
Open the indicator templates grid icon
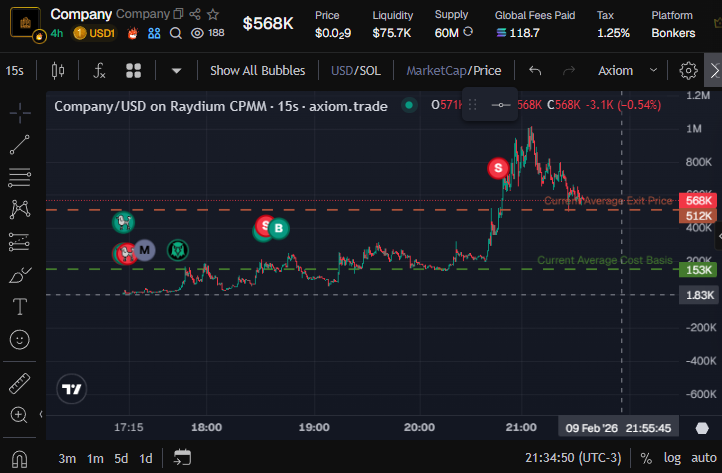(134, 70)
